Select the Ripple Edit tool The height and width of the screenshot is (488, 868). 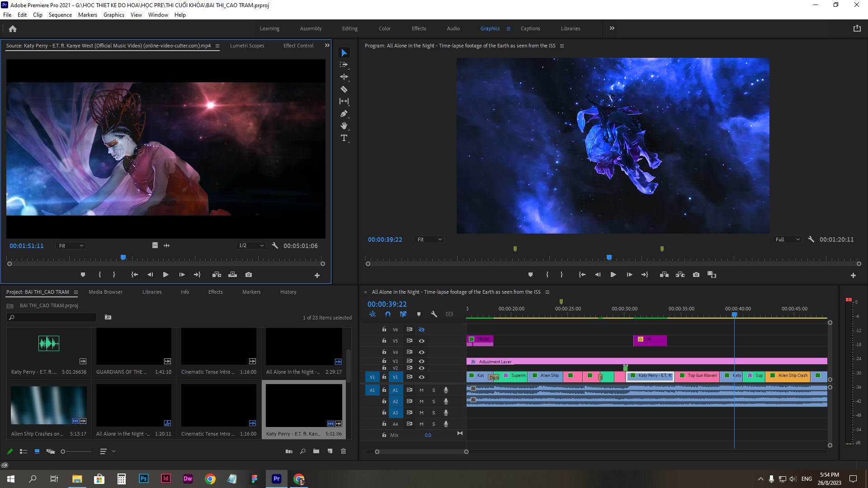(x=344, y=77)
